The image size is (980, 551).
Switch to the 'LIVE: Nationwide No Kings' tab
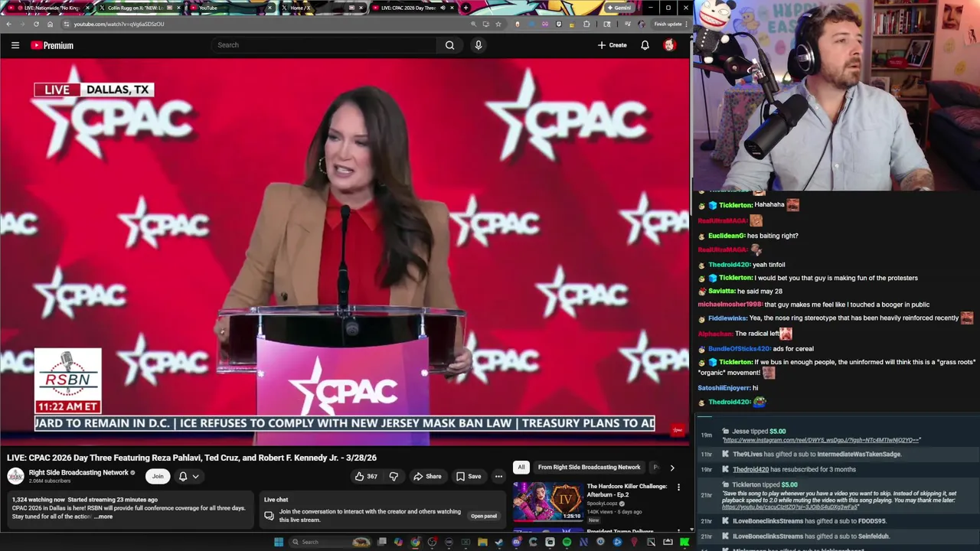[x=46, y=8]
